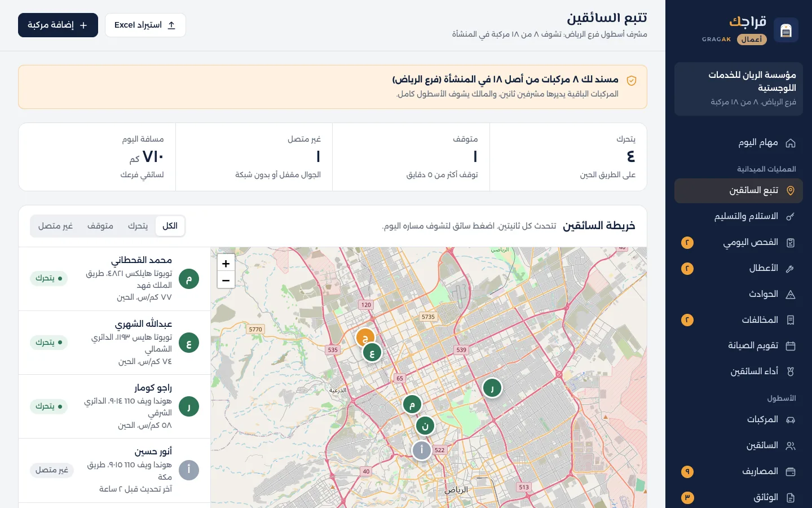The width and height of the screenshot is (812, 508).
Task: Zoom in on the drivers map
Action: point(226,264)
